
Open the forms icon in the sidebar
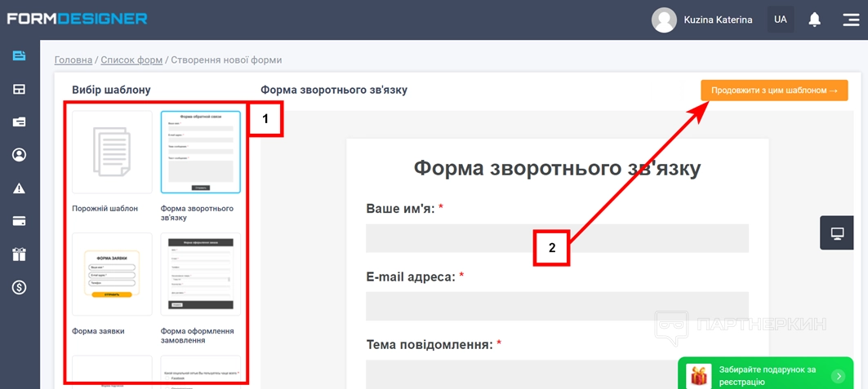(x=20, y=55)
